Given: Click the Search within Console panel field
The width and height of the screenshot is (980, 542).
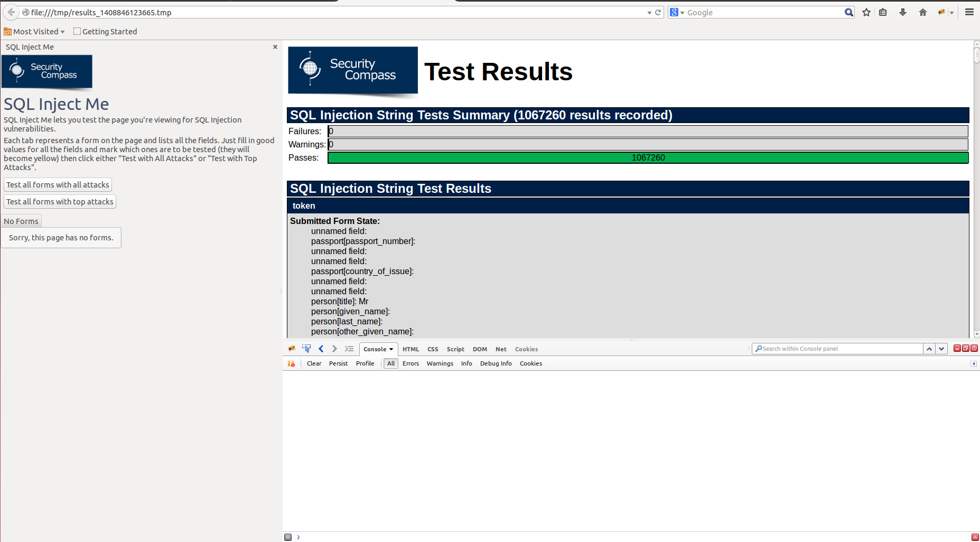Looking at the screenshot, I should coord(837,349).
